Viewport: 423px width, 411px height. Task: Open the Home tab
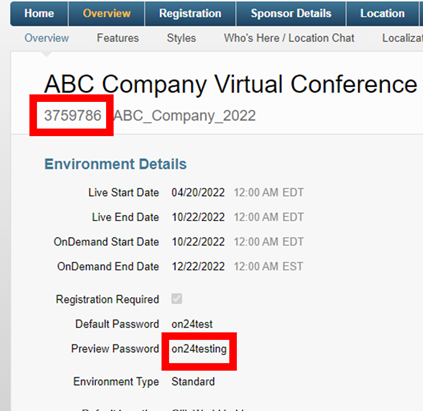(39, 13)
